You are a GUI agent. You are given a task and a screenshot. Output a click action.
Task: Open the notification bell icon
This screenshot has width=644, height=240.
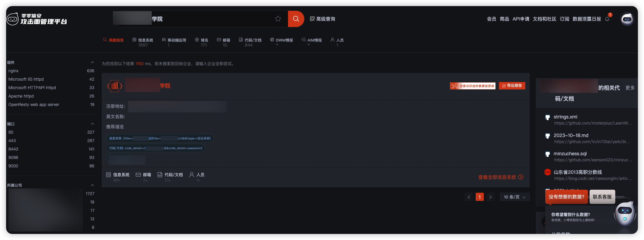pyautogui.click(x=607, y=19)
